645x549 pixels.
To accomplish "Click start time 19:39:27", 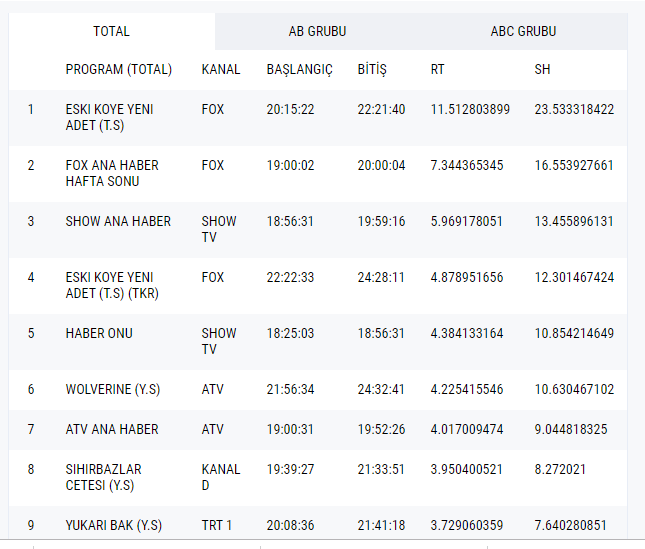I will [x=290, y=469].
